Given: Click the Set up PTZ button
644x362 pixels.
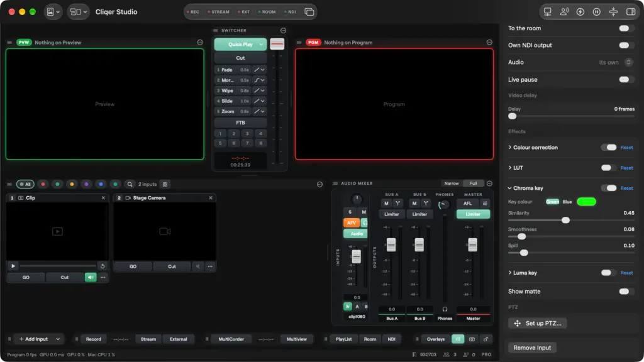Looking at the screenshot, I should (x=538, y=324).
